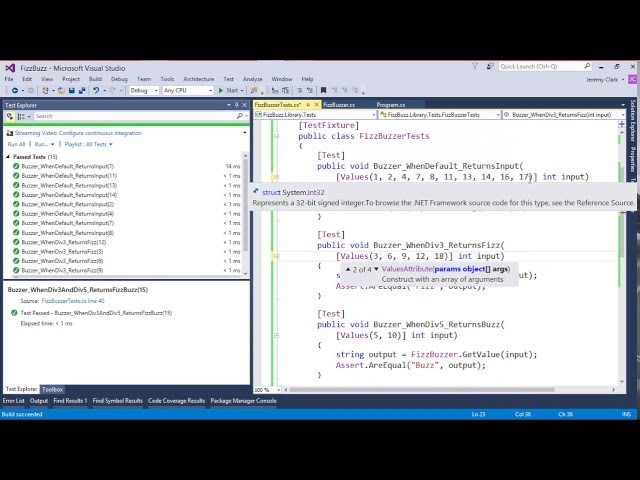Click the JC account avatar
The width and height of the screenshot is (640, 480).
coord(633,79)
